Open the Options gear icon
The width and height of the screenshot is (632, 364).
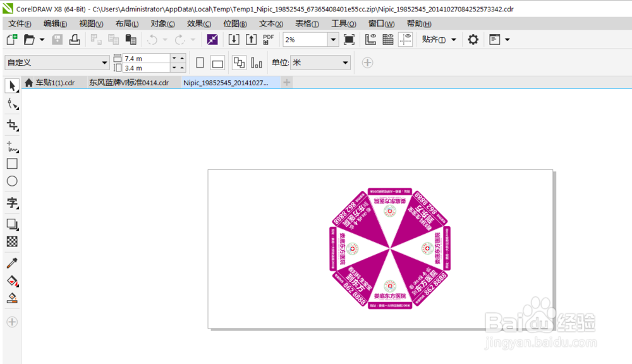[x=473, y=40]
